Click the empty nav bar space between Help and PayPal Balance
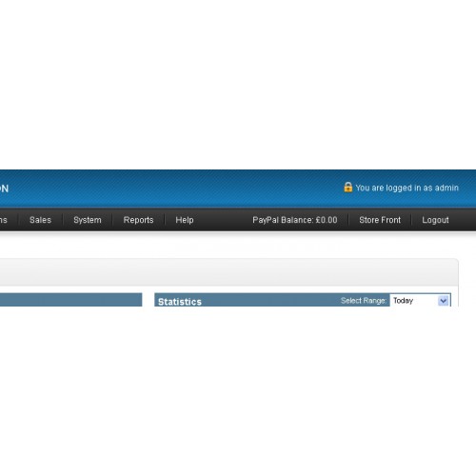 coord(223,220)
